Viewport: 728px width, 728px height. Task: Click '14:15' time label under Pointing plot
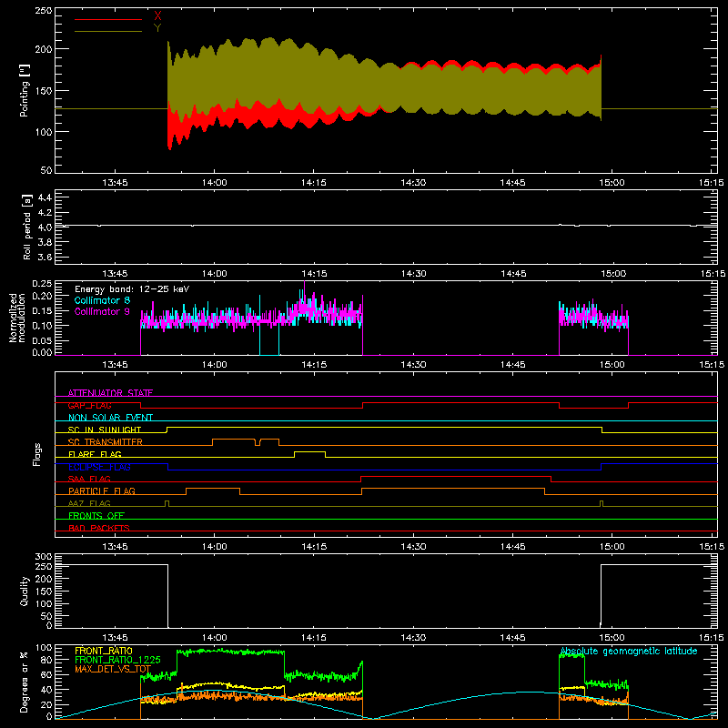(x=314, y=183)
